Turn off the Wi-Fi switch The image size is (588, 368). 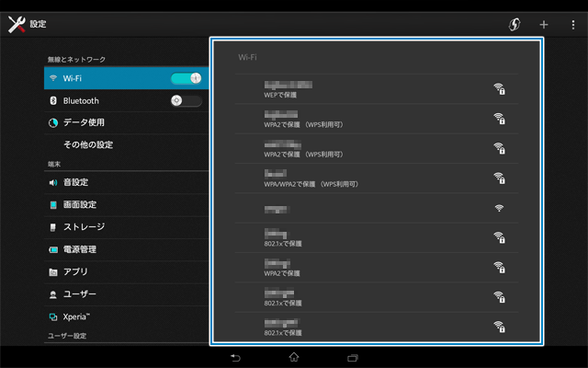coord(187,78)
